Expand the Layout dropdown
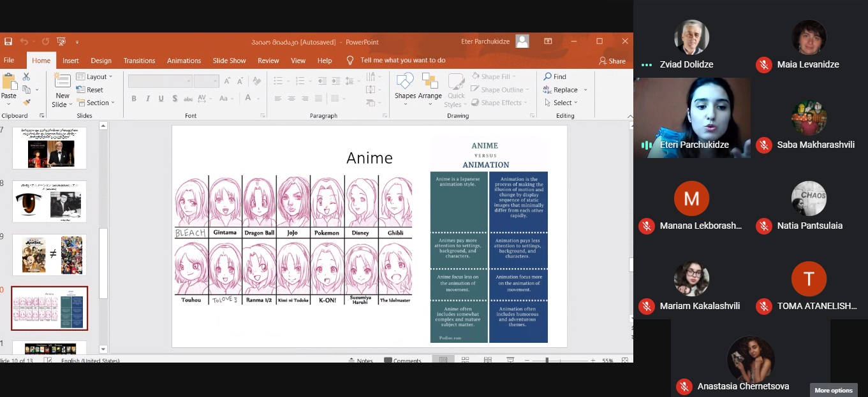The height and width of the screenshot is (397, 868). pyautogui.click(x=95, y=76)
